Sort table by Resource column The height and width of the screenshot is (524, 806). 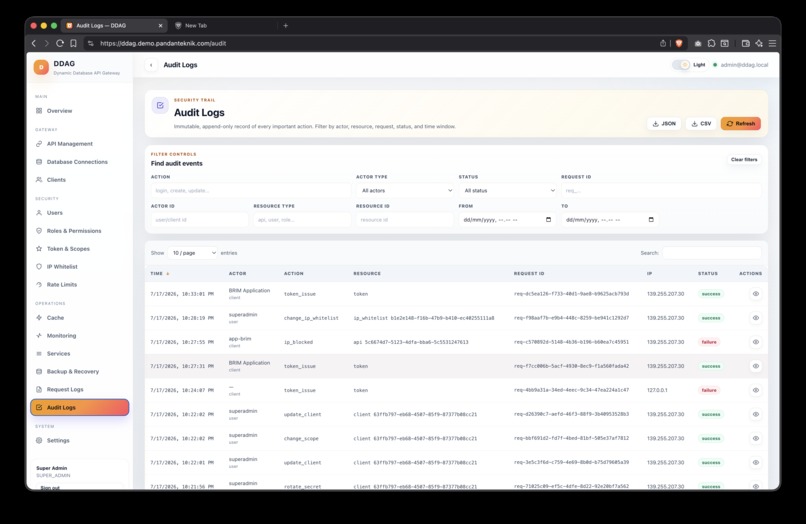click(367, 274)
